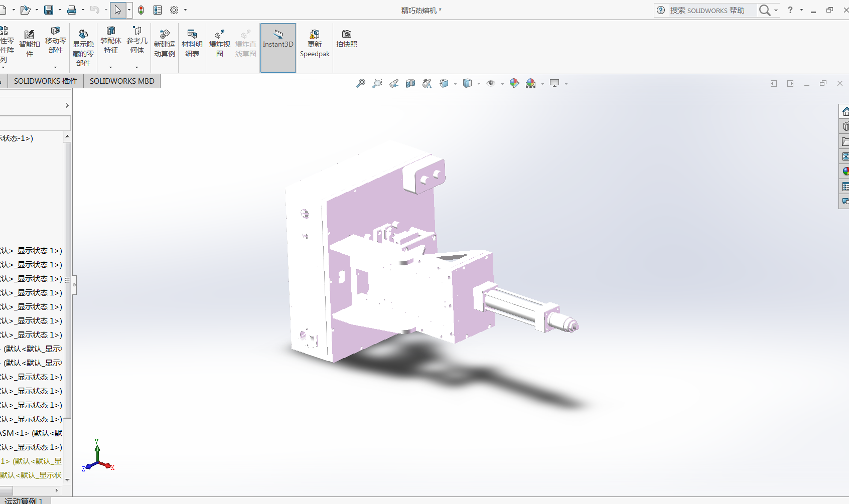Open the task pane home resources tab
849x504 pixels.
(x=845, y=111)
